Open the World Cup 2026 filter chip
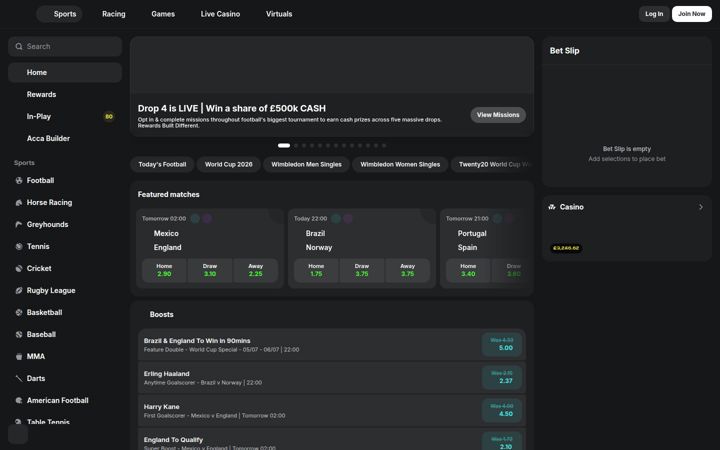 click(228, 164)
